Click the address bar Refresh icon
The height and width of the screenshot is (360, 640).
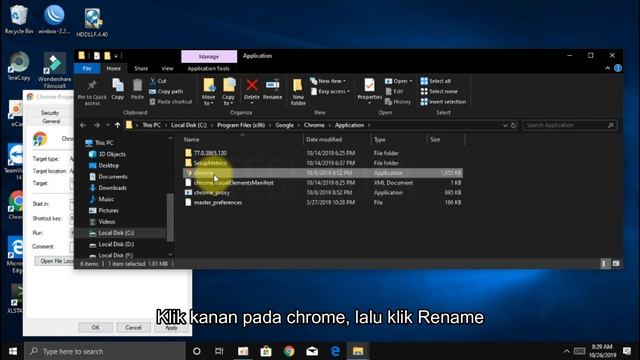tap(513, 125)
